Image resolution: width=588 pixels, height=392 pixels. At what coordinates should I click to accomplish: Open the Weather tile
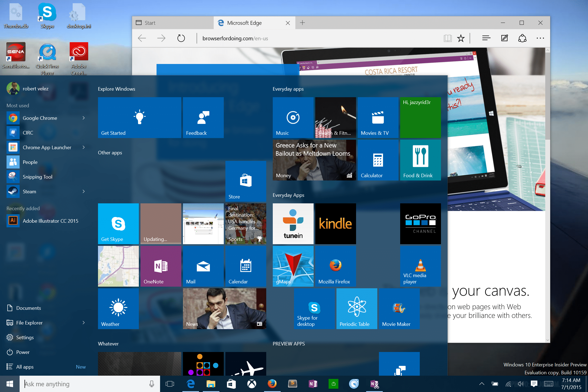(118, 309)
